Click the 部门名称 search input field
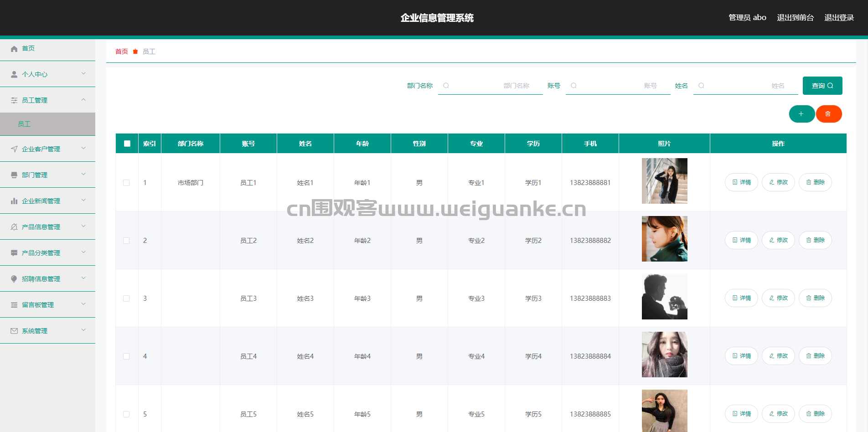The height and width of the screenshot is (432, 868). [x=491, y=86]
